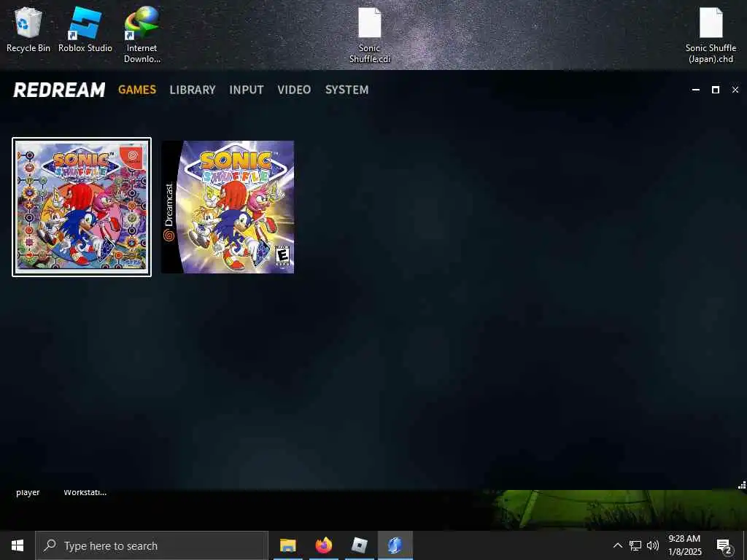Click the taskbar search box

tap(152, 545)
